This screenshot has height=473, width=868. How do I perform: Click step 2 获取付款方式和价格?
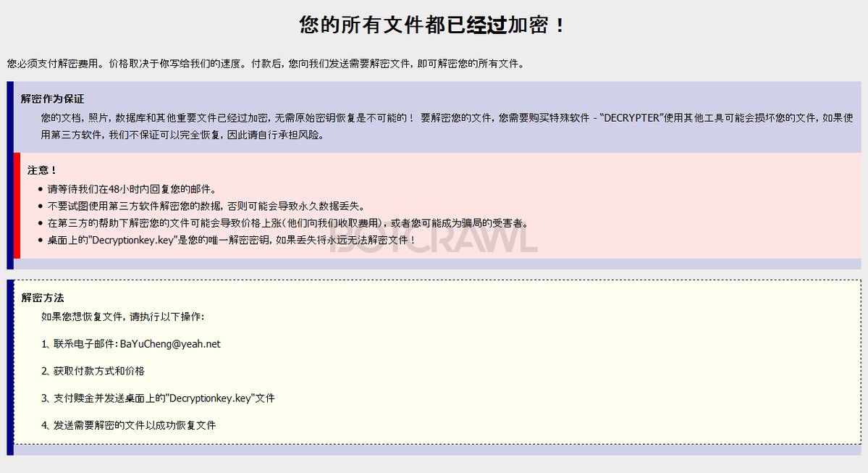[x=93, y=371]
